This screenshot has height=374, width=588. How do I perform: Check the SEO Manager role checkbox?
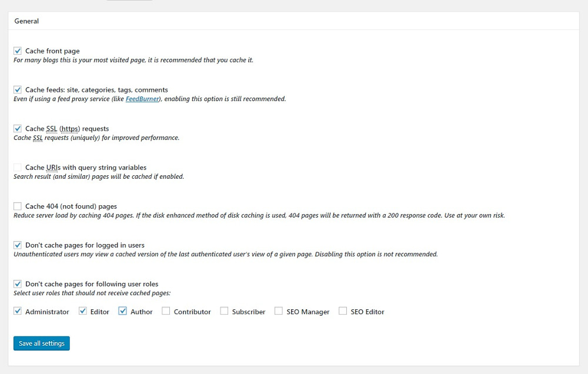tap(279, 311)
